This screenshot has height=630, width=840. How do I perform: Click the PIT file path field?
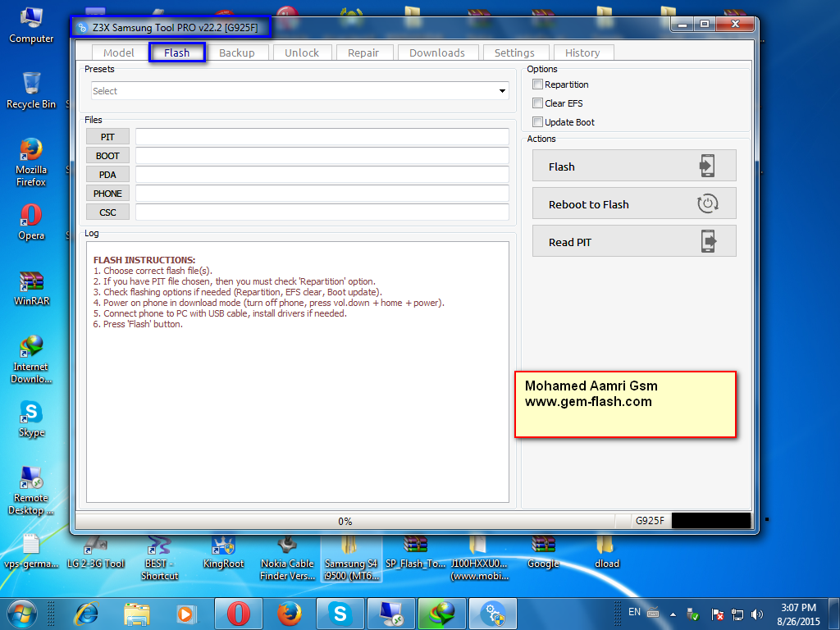click(322, 137)
